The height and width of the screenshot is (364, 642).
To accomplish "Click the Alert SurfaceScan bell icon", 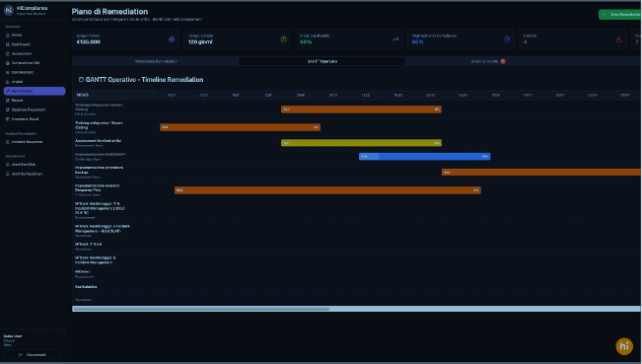I will tap(7, 174).
